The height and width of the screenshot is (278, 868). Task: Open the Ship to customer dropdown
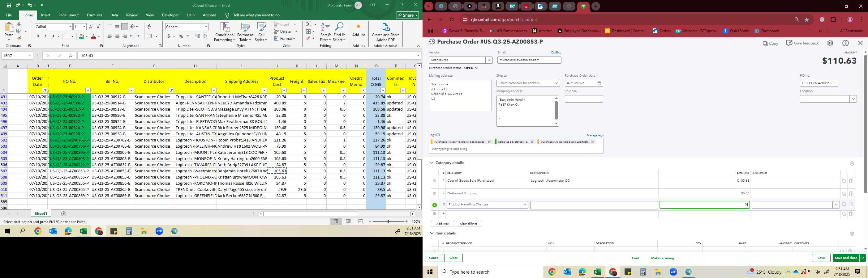[556, 83]
